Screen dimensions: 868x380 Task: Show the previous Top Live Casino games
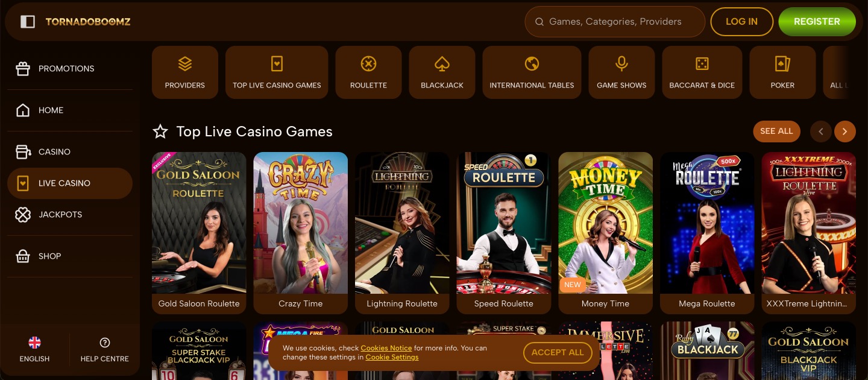click(821, 131)
